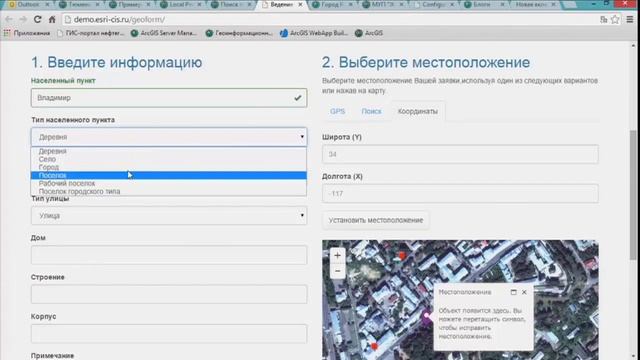Open the Тип улицы dropdown
Image resolution: width=640 pixels, height=360 pixels.
pos(169,216)
